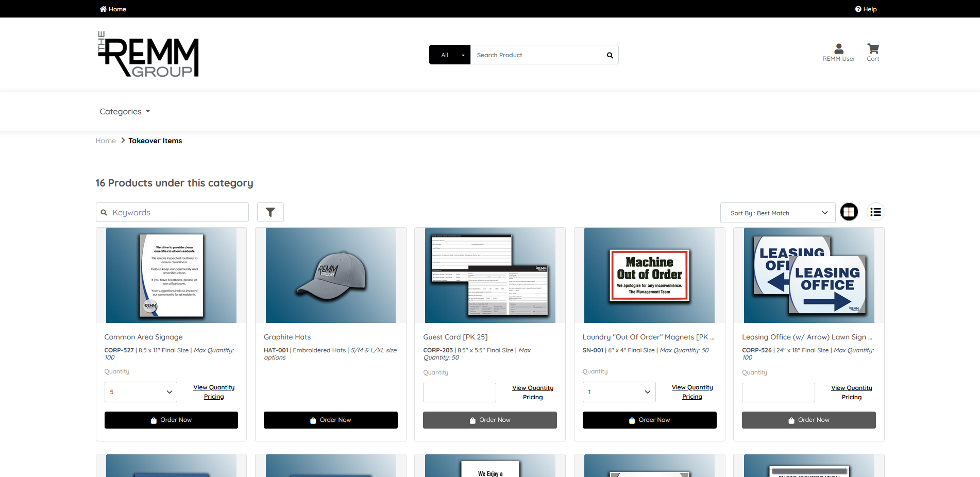Click the search magnifier icon
This screenshot has width=980, height=477.
[610, 55]
